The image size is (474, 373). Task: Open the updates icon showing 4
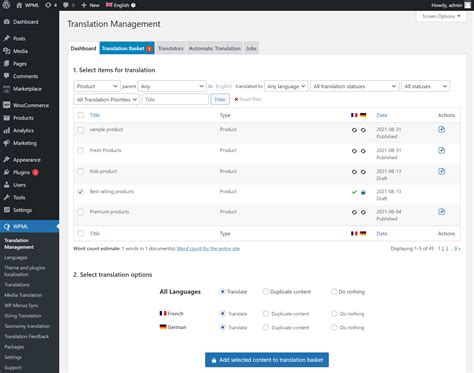pos(51,5)
